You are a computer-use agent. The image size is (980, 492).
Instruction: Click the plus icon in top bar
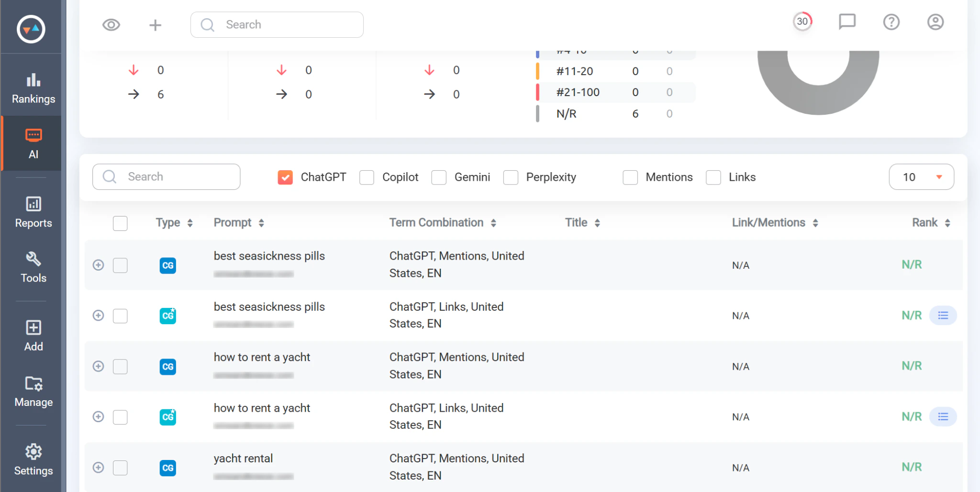coord(155,25)
